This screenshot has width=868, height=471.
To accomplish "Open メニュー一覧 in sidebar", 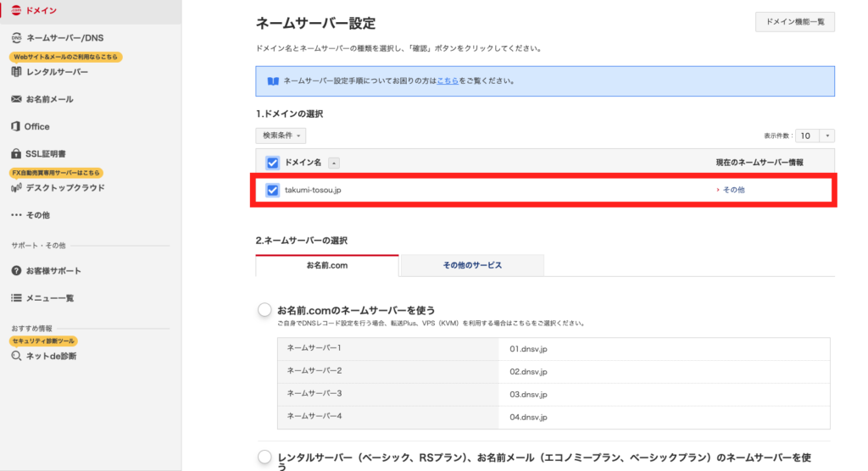I will (50, 298).
